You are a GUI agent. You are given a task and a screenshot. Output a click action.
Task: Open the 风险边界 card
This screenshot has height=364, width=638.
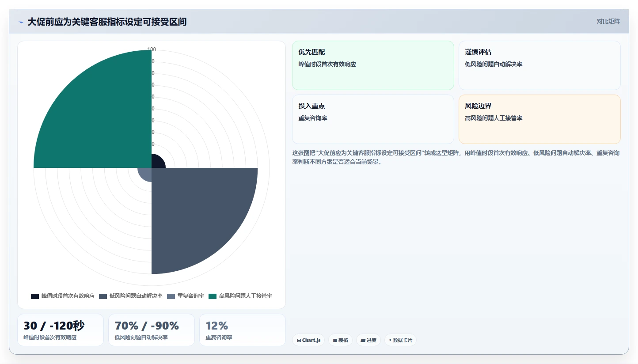tap(539, 119)
